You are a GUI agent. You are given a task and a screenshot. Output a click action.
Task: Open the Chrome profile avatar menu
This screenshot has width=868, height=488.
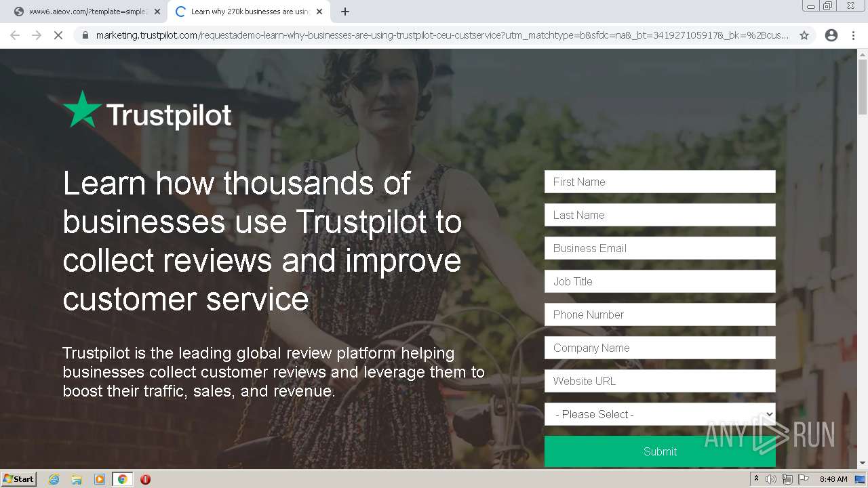coord(831,35)
